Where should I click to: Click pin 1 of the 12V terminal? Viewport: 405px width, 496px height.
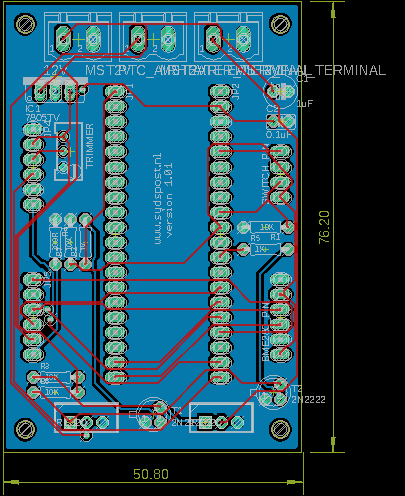click(63, 40)
